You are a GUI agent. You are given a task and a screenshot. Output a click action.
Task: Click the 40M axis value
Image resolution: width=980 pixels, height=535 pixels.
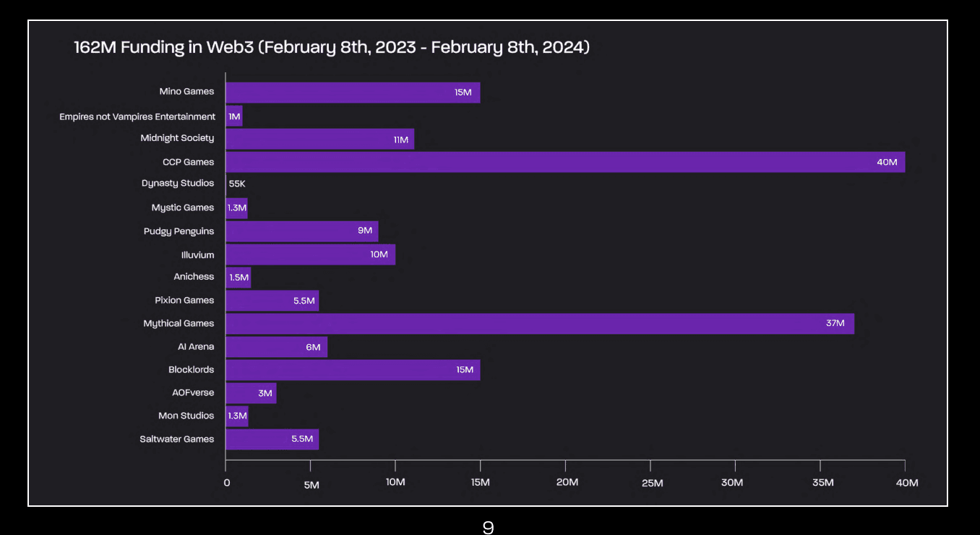908,482
